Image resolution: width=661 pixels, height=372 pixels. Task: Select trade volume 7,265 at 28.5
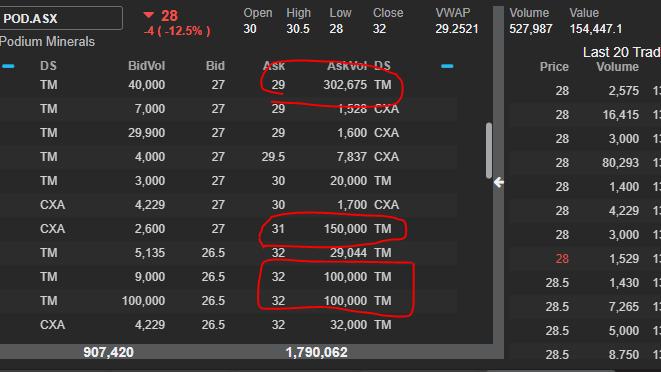[623, 307]
